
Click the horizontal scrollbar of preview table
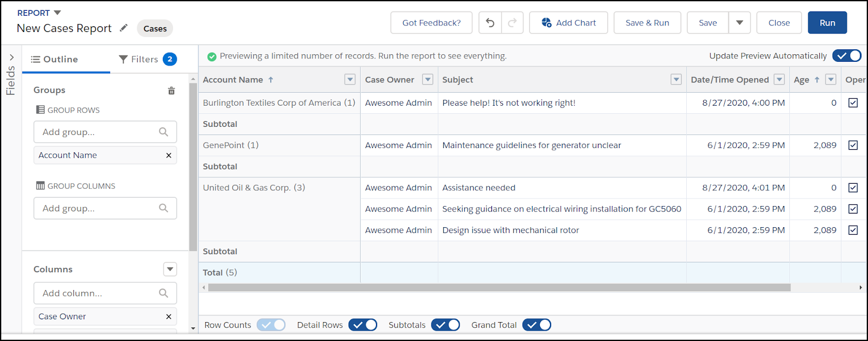point(499,287)
